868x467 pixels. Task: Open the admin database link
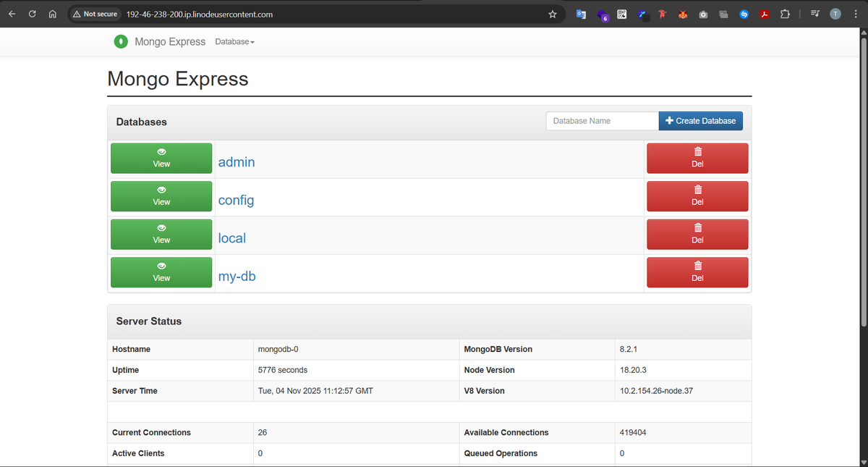click(237, 162)
